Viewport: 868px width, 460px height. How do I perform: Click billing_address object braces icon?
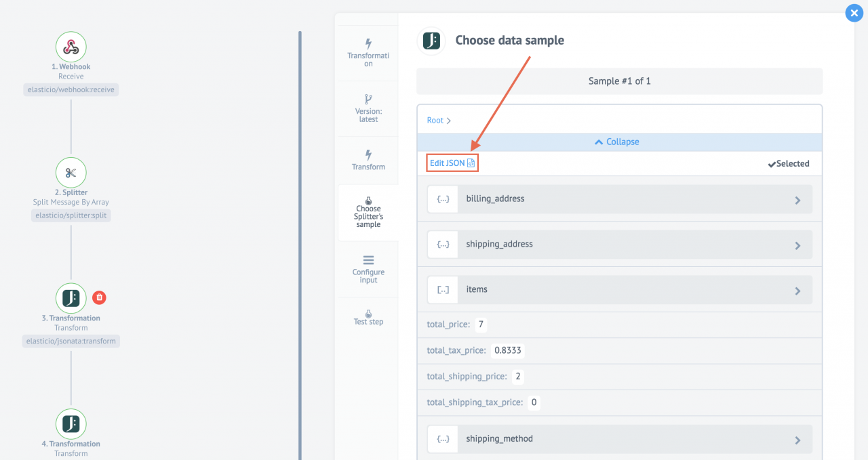(443, 199)
